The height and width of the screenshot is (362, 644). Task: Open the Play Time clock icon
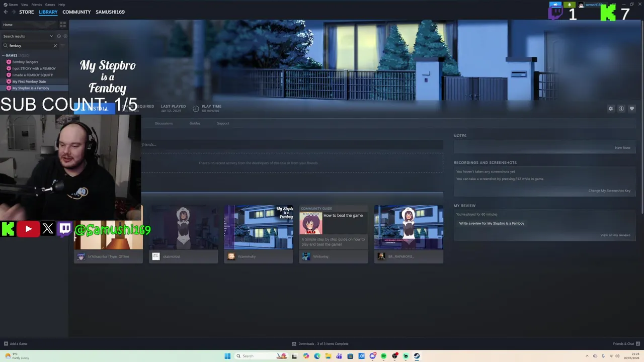click(x=196, y=109)
